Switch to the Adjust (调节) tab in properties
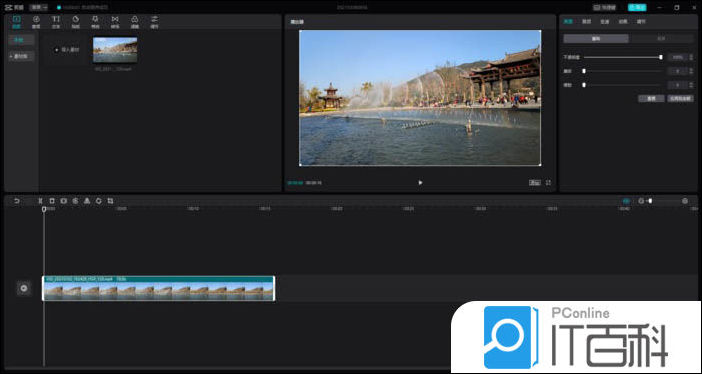Viewport: 702px width, 374px height. tap(642, 21)
